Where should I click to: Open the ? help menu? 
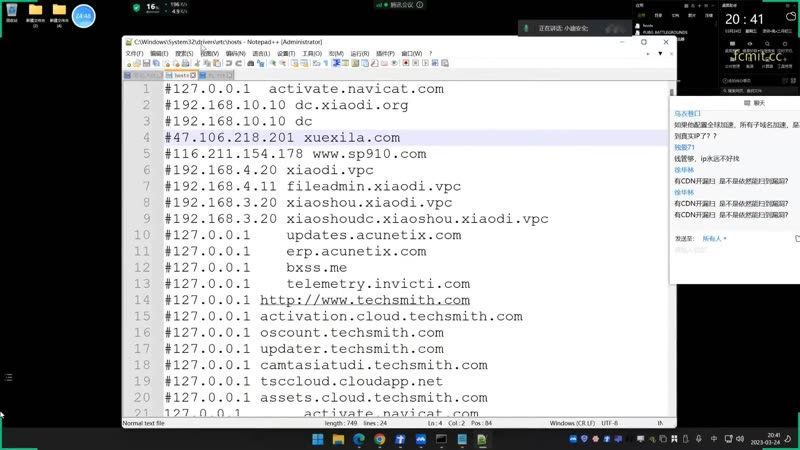point(430,54)
